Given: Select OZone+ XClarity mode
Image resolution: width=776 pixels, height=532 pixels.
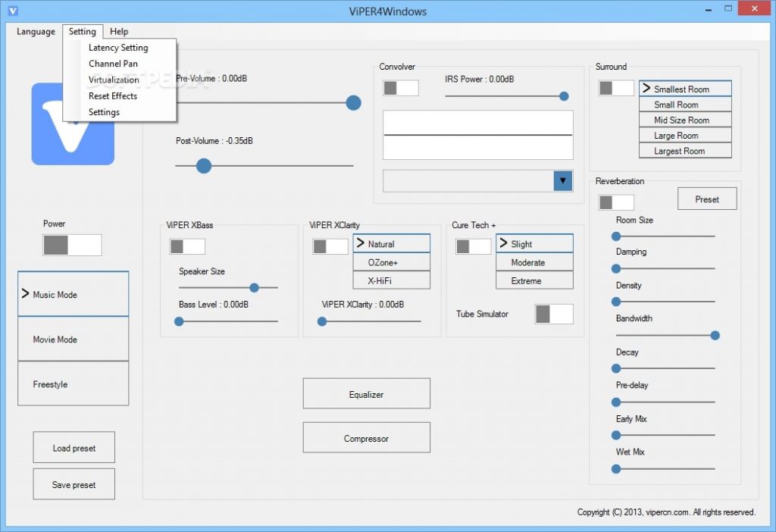Looking at the screenshot, I should click(x=392, y=262).
